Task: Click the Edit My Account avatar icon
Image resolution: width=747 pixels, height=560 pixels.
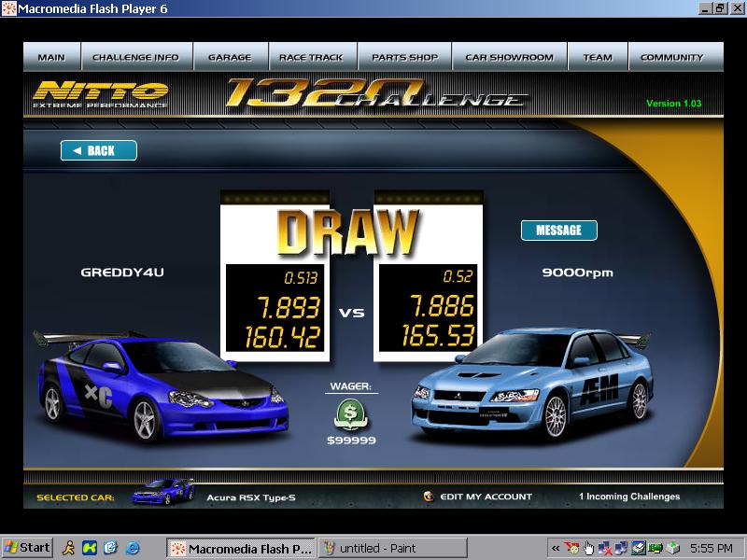Action: (429, 497)
